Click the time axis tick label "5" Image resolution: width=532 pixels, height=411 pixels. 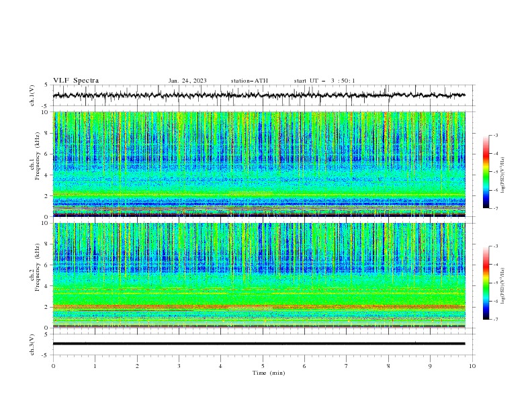coord(263,366)
